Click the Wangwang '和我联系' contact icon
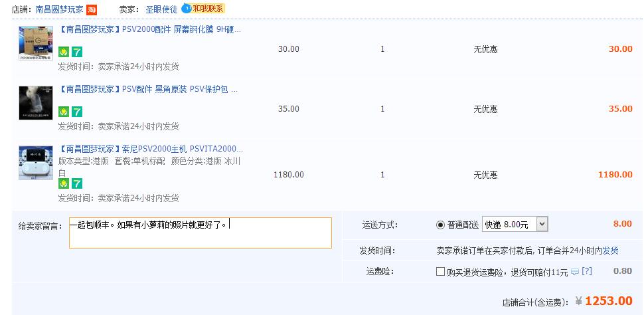This screenshot has width=644, height=315. [x=203, y=9]
